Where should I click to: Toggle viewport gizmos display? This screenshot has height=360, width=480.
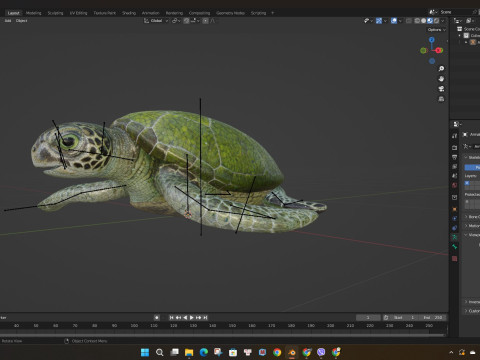coord(379,21)
